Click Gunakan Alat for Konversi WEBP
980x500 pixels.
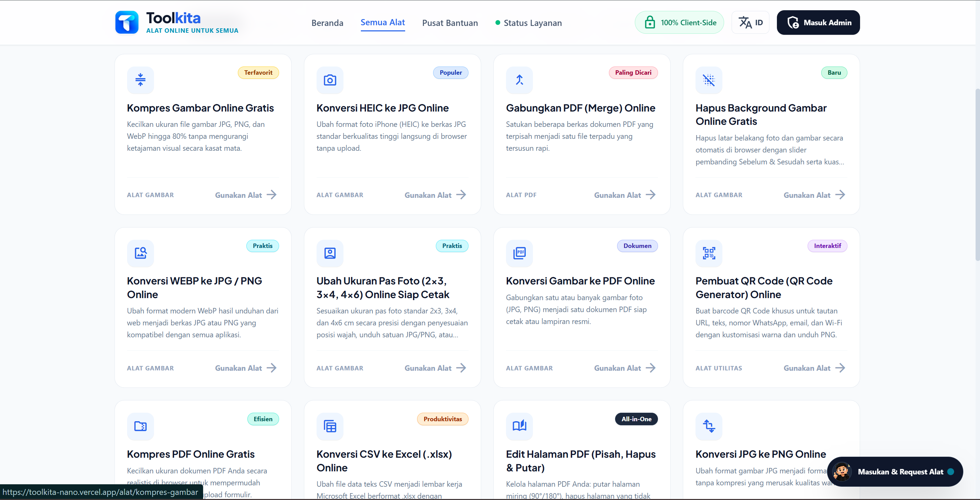coord(246,368)
